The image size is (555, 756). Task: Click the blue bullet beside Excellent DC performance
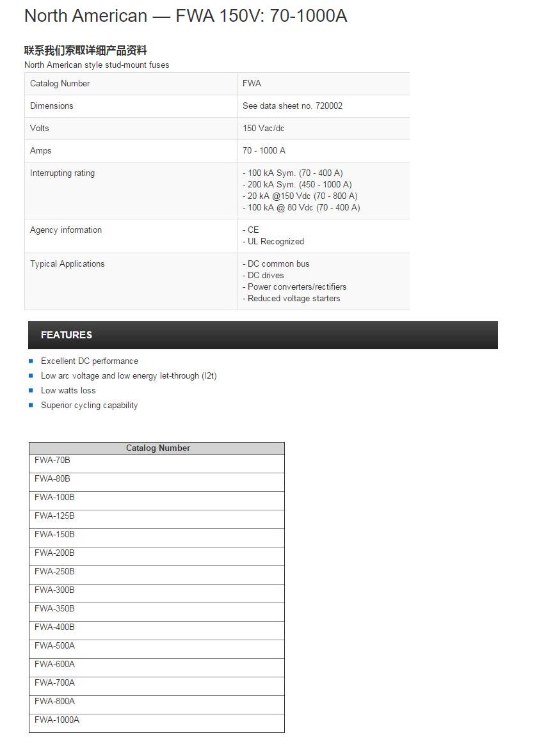(31, 361)
